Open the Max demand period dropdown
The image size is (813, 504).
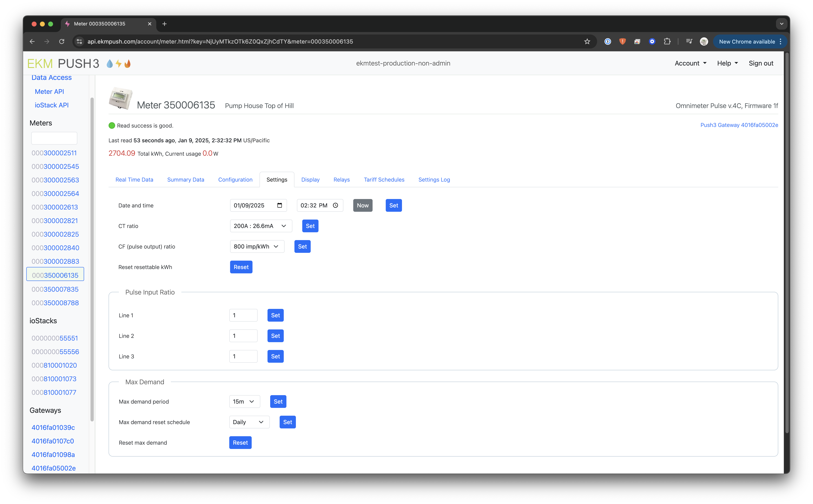244,402
